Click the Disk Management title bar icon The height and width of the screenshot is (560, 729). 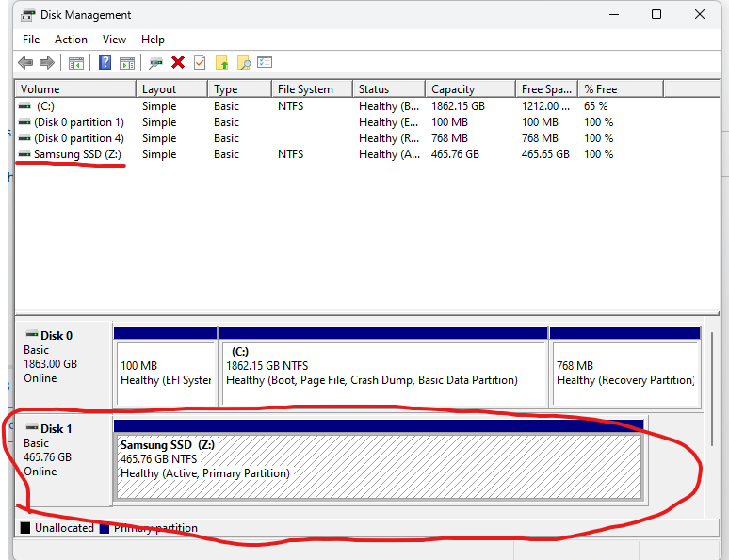(27, 15)
